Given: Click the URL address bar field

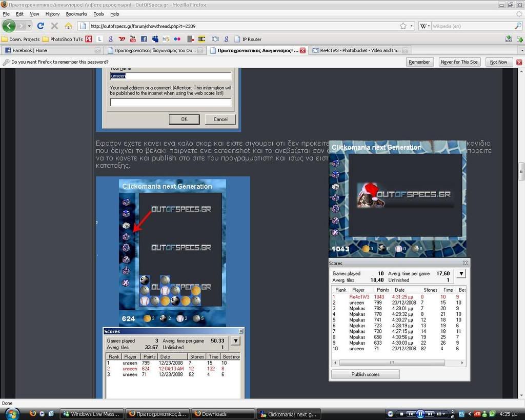Looking at the screenshot, I should [241, 26].
